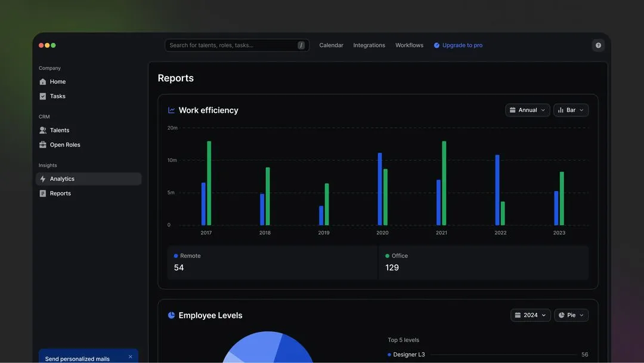The height and width of the screenshot is (363, 644).
Task: Toggle the Designer L3 legend marker
Action: click(x=391, y=354)
